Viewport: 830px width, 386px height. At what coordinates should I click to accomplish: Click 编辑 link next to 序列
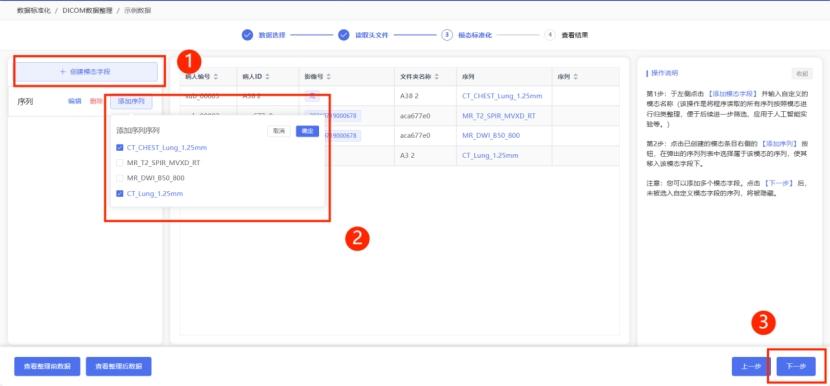(x=75, y=101)
